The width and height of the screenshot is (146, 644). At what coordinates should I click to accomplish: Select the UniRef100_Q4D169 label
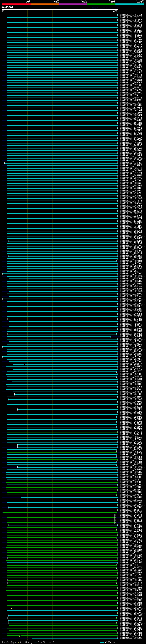point(131,424)
